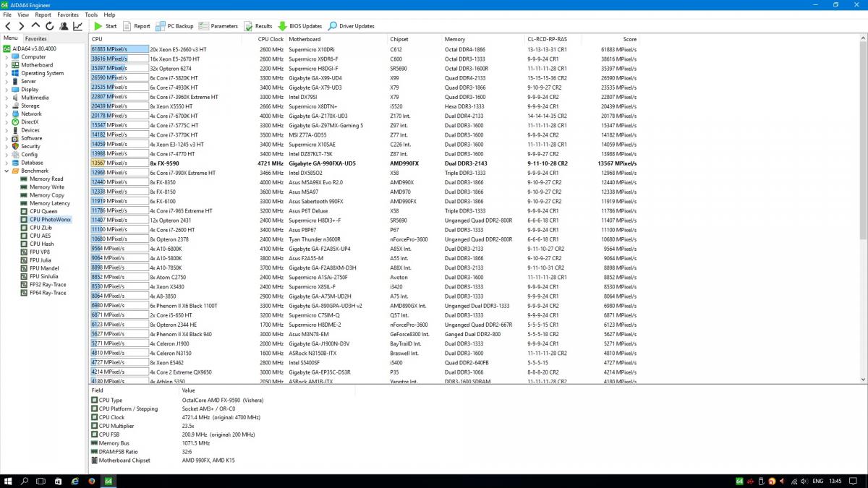The image size is (868, 488).
Task: Navigate up one level with up arrow
Action: pos(35,26)
